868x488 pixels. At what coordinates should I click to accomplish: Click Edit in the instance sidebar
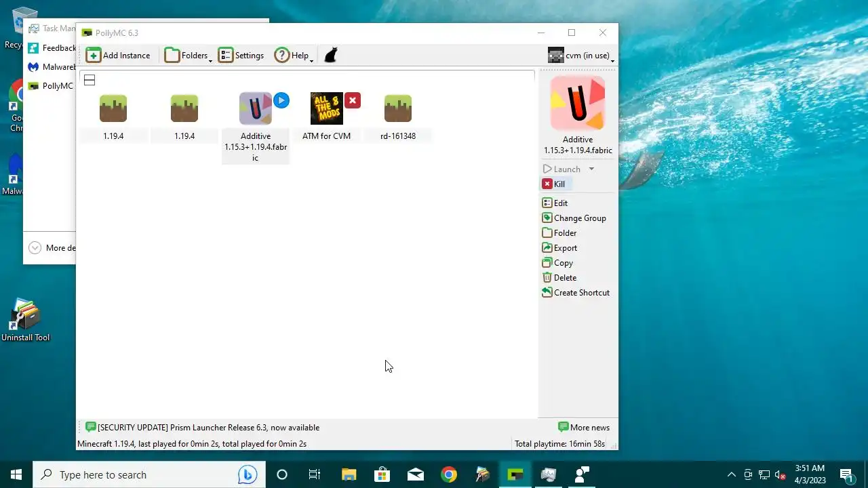coord(555,203)
